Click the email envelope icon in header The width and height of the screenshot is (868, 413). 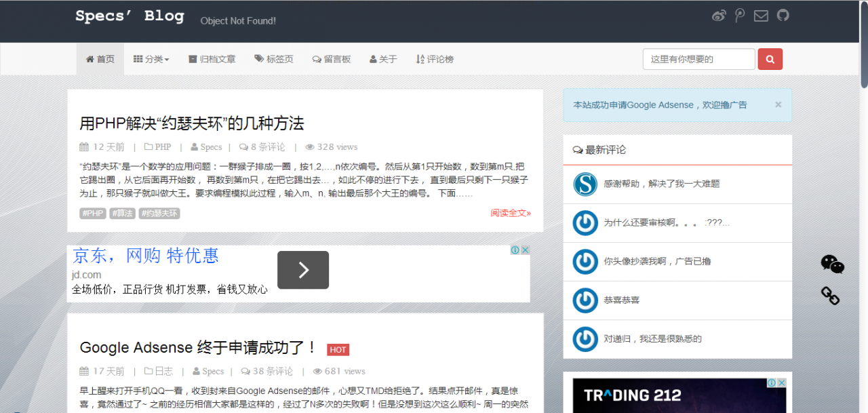click(x=761, y=15)
